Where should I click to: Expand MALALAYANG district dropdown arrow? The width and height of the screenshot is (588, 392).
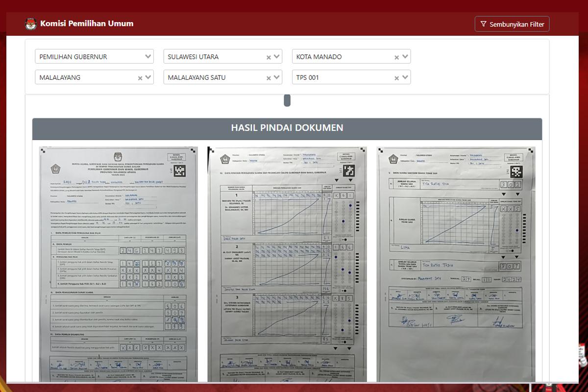click(x=148, y=77)
